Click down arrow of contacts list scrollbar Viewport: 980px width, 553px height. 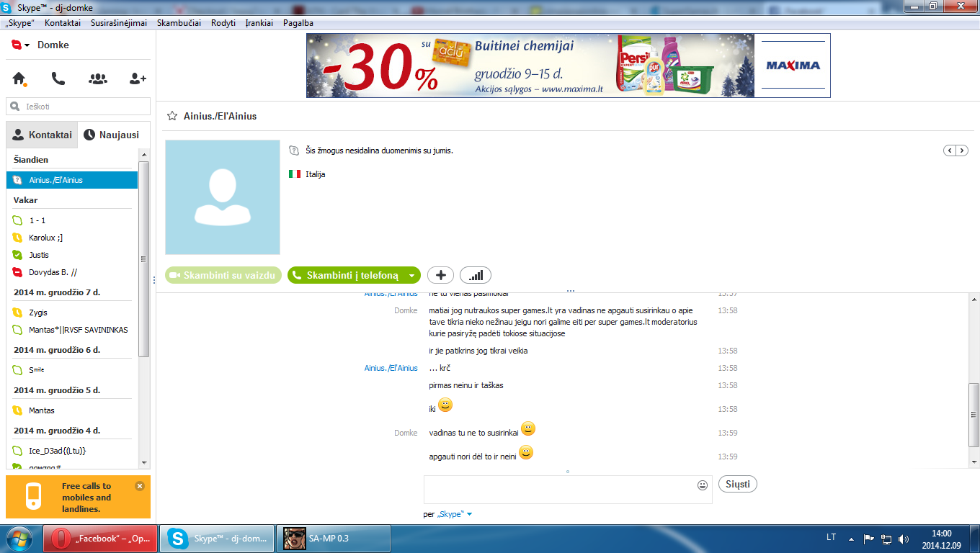coord(144,462)
